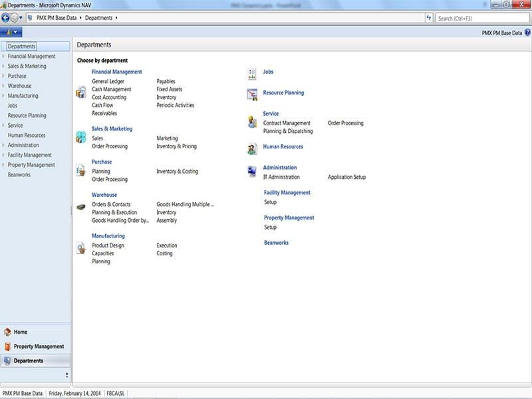
Task: Expand the Administration tree node
Action: point(3,145)
